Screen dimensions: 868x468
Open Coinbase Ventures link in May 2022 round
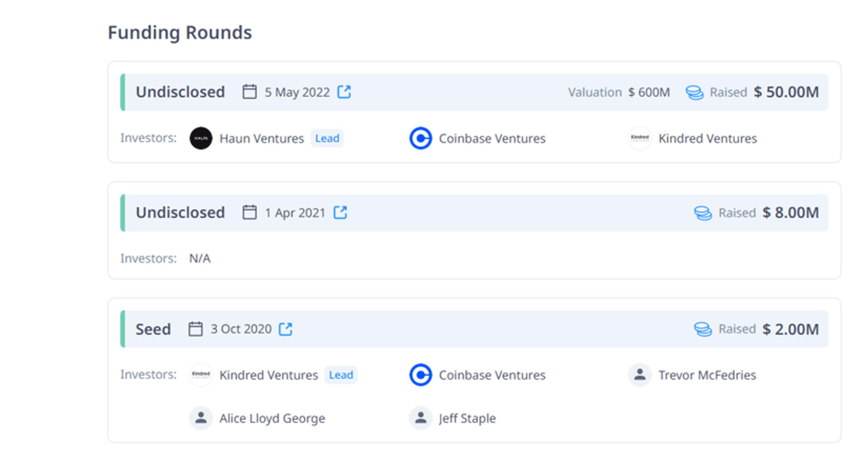coord(492,138)
